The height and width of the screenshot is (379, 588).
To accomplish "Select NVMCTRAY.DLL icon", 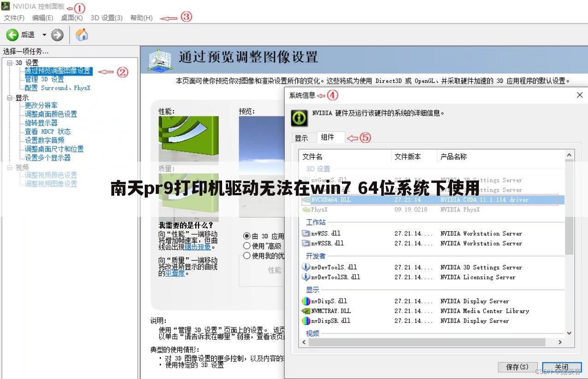I will tap(306, 311).
